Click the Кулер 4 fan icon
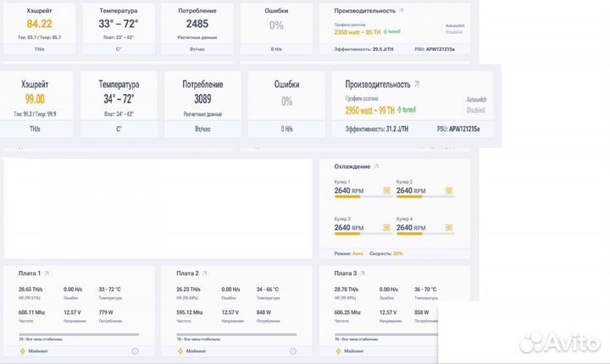The image size is (610, 364). 449,228
